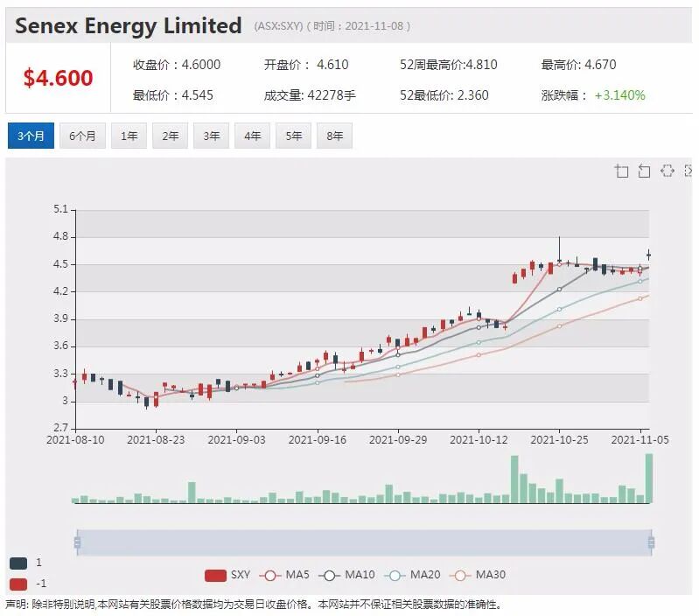Click the 2021-10-12 axis date label
This screenshot has height=616, width=699.
pos(479,440)
